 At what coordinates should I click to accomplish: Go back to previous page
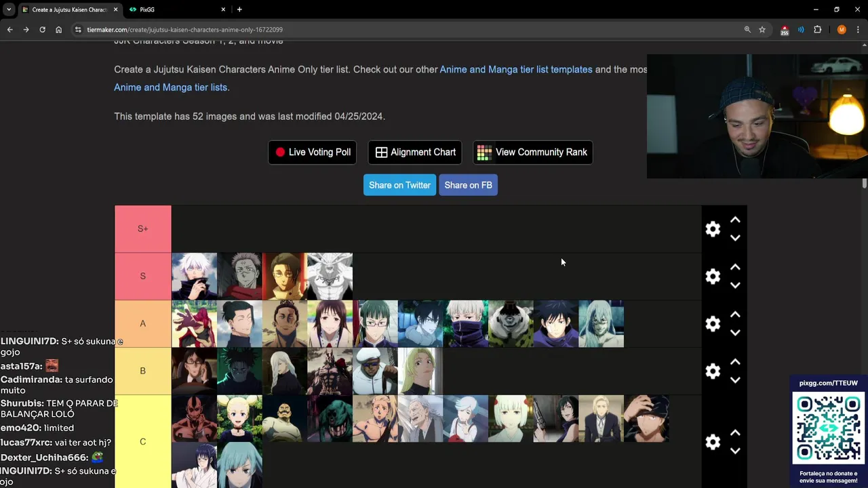pos(9,30)
